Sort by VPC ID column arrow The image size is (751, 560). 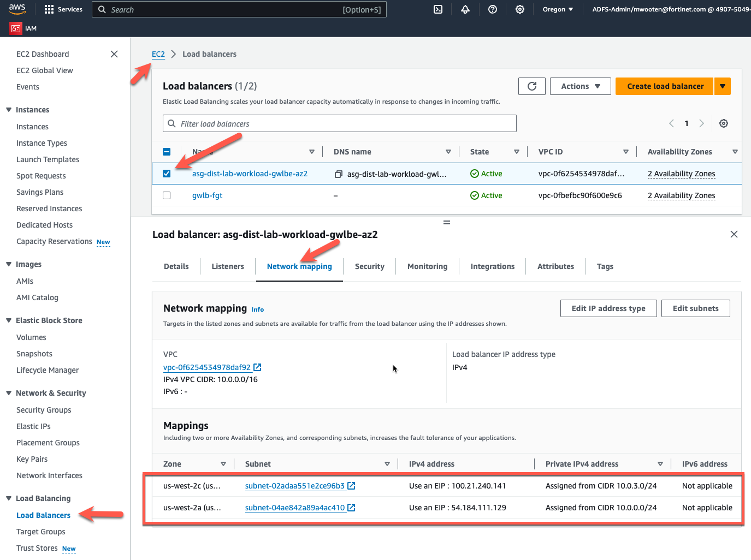(x=626, y=152)
